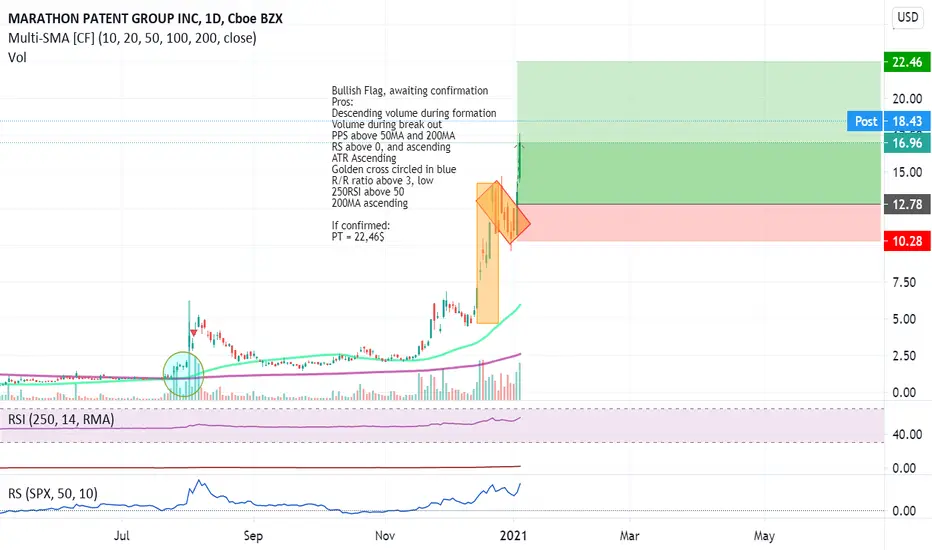932x550 pixels.
Task: Click the 'Golden cross circled in blue' line
Action: 393,169
